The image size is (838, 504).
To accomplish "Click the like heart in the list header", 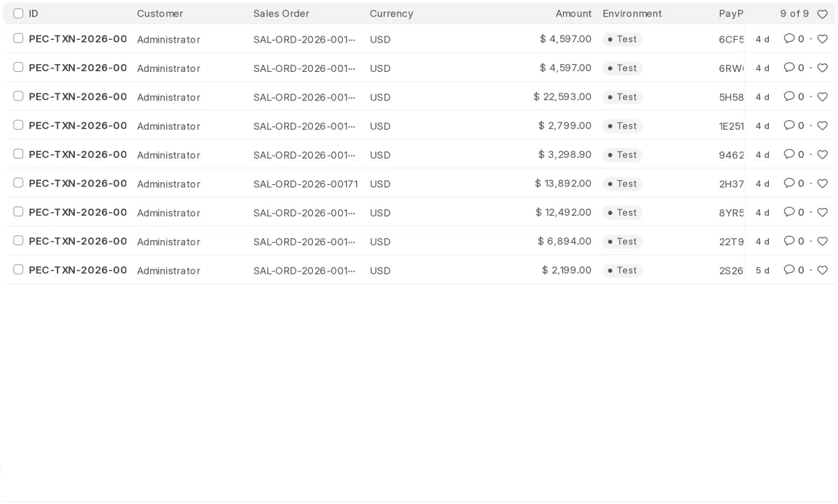I will [822, 14].
